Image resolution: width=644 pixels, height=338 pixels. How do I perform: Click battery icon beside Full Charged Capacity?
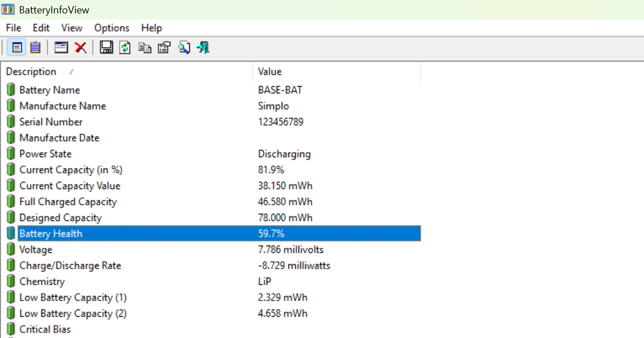coord(11,201)
